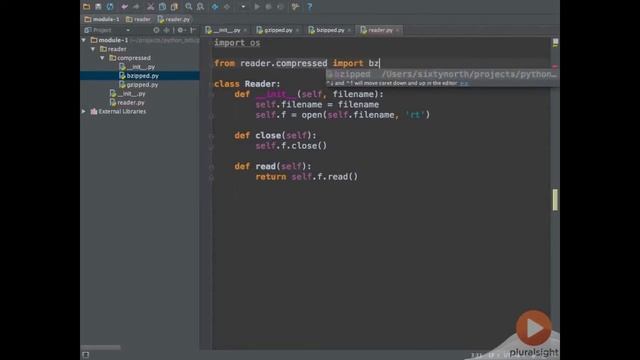Screen dimensions: 640x360
Task: Click the 'import os' code line
Action: (237, 43)
